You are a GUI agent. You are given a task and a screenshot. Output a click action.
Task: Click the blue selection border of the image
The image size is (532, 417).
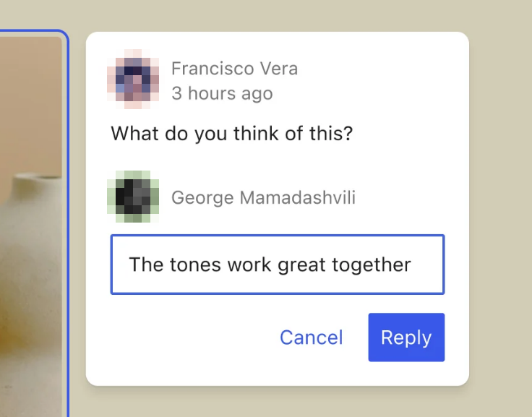coord(68,217)
